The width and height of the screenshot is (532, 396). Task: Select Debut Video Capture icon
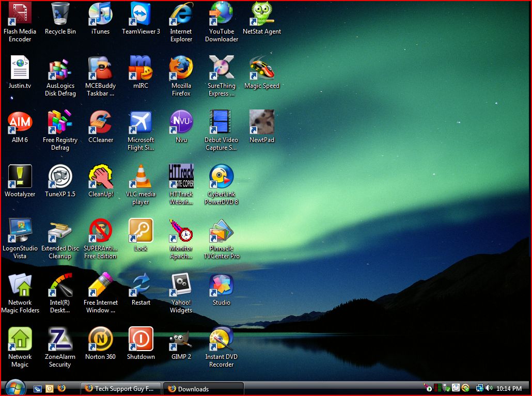[221, 122]
